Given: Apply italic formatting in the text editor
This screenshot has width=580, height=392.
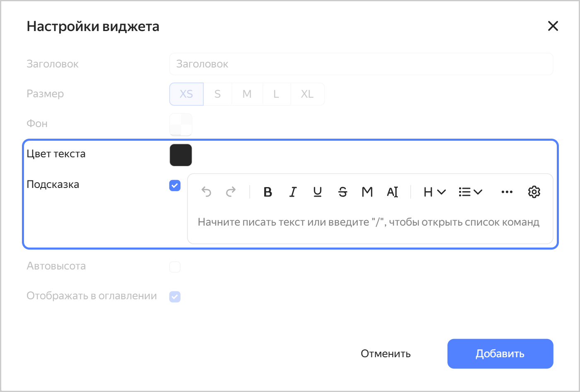Looking at the screenshot, I should click(x=293, y=192).
